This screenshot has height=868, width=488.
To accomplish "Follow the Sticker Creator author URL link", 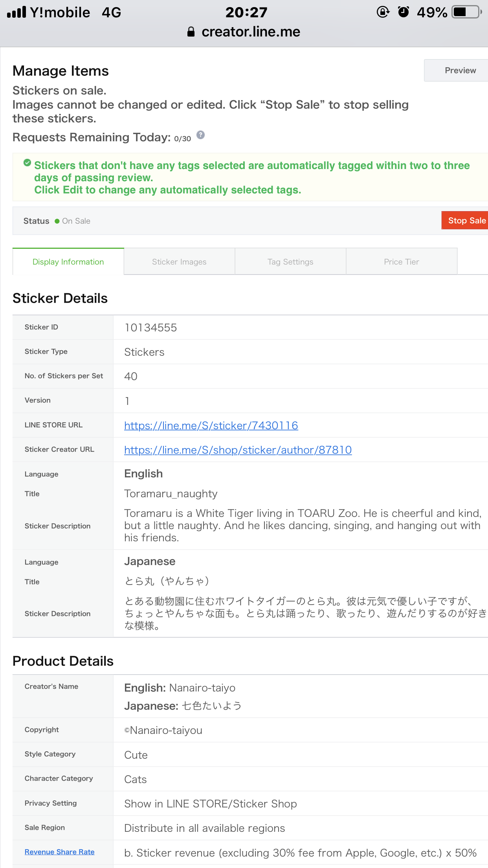I will [x=238, y=450].
